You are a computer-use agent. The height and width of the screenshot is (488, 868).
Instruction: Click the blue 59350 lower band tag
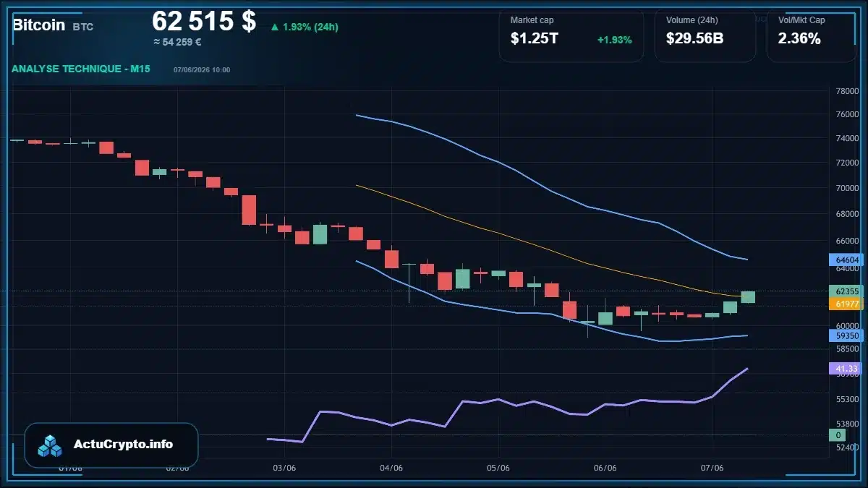[846, 336]
